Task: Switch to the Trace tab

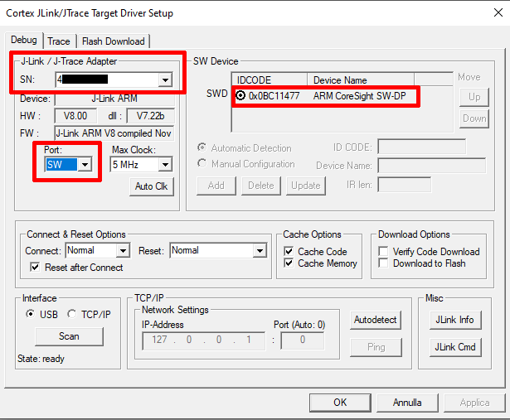Action: point(59,41)
